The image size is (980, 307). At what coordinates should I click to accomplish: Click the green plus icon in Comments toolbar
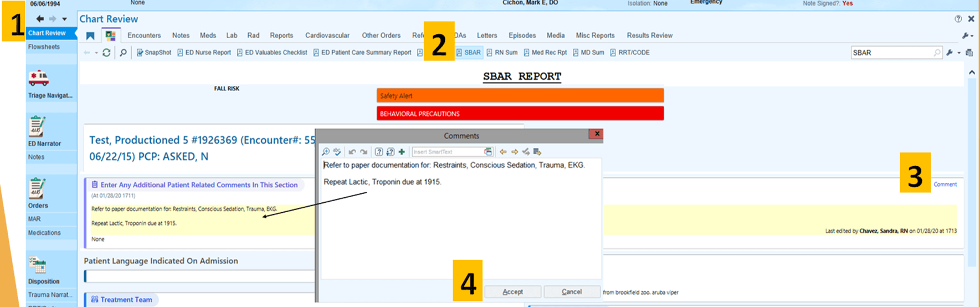point(402,152)
